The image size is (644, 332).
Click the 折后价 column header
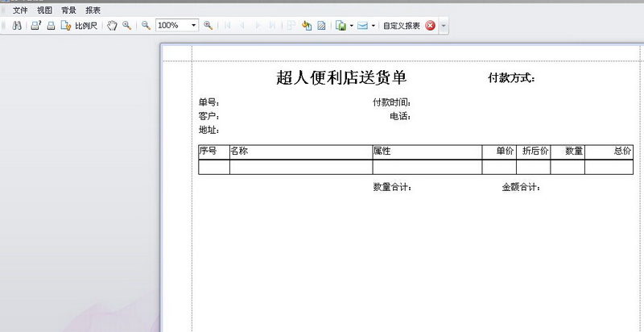535,151
